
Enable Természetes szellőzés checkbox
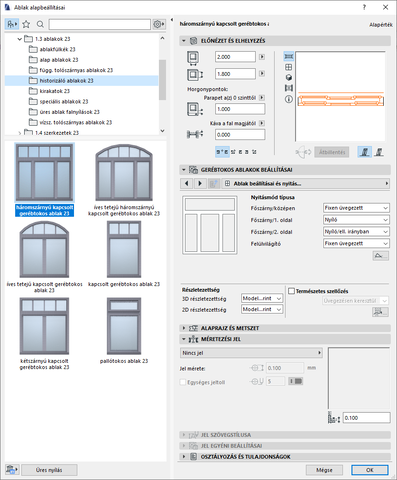(x=292, y=291)
